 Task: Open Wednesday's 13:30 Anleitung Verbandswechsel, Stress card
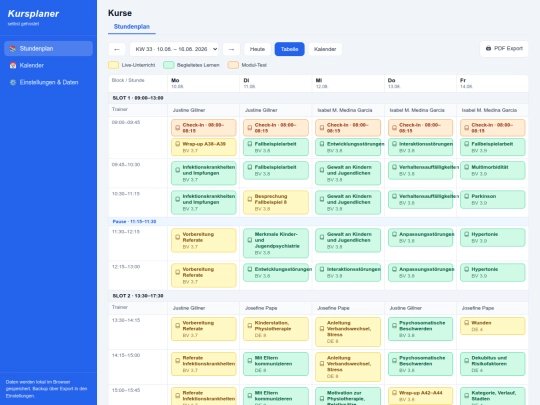(348, 332)
